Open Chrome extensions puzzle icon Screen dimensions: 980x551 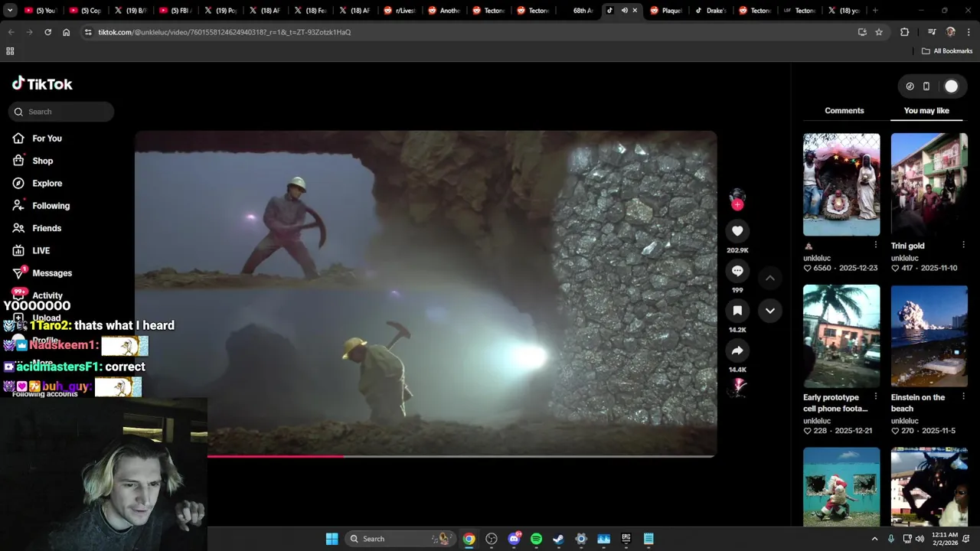pyautogui.click(x=904, y=32)
